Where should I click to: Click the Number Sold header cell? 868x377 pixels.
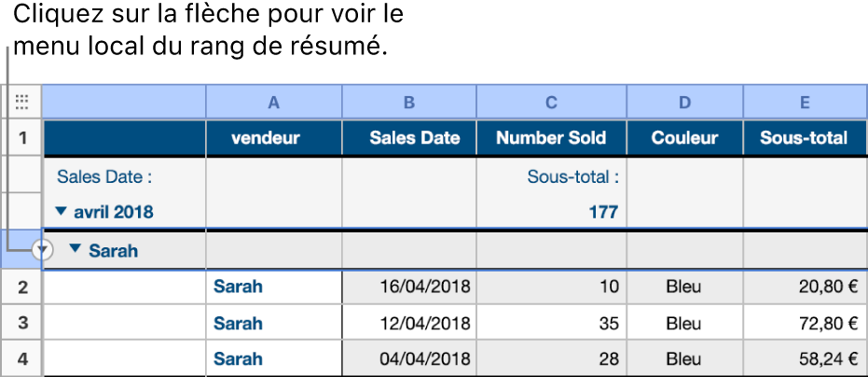click(x=551, y=138)
